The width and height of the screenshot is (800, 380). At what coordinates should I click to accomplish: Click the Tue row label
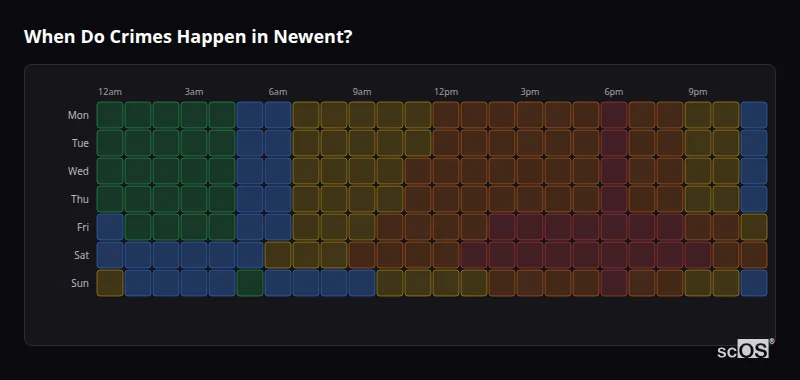(x=80, y=143)
